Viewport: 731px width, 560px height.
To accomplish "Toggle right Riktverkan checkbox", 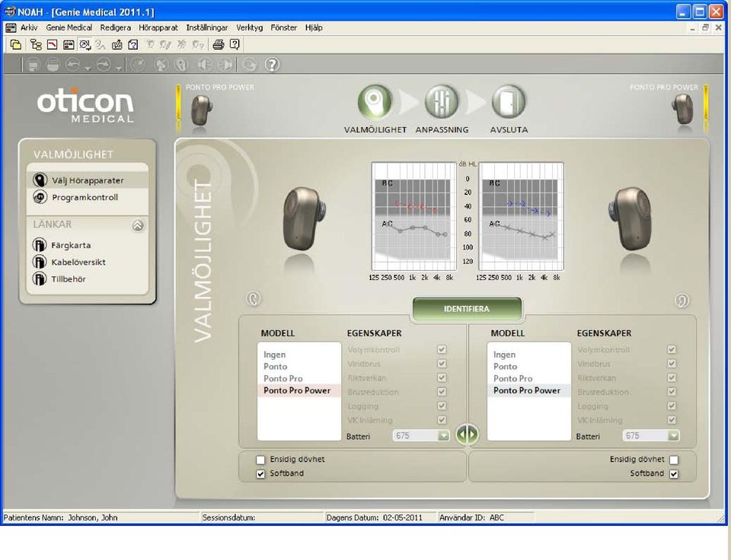I will (x=672, y=378).
